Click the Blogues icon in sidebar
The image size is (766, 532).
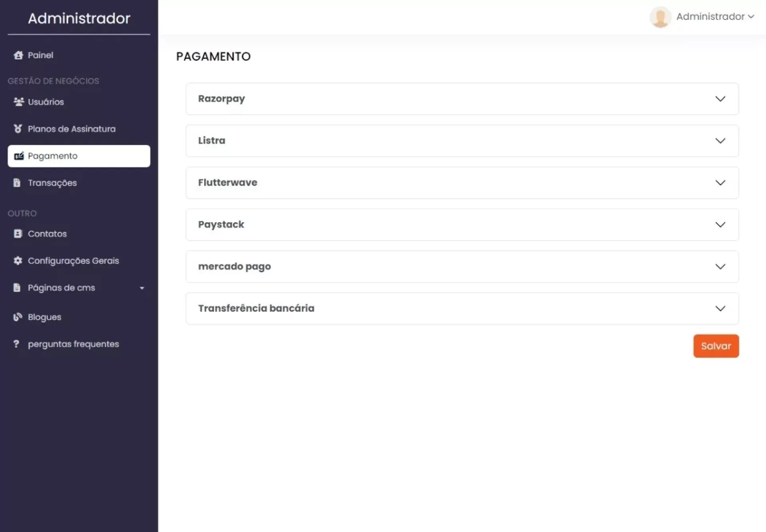[x=18, y=317]
